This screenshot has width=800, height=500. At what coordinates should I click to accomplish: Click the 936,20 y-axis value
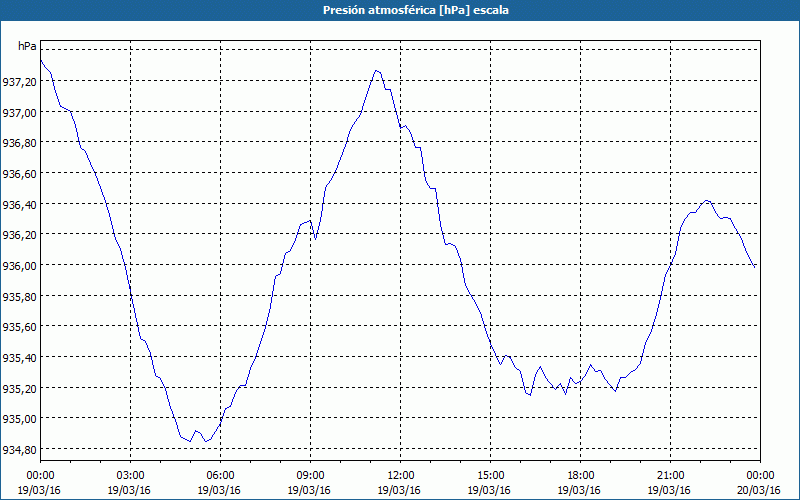(19, 235)
